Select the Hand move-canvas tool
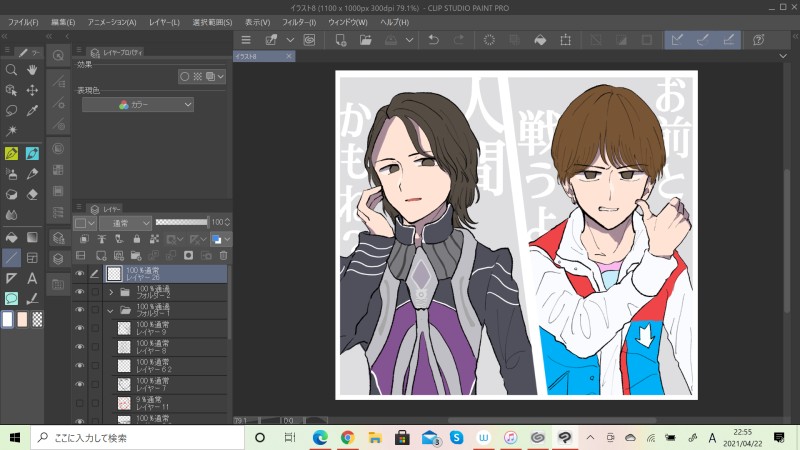Screen dimensions: 800x450 [32, 70]
